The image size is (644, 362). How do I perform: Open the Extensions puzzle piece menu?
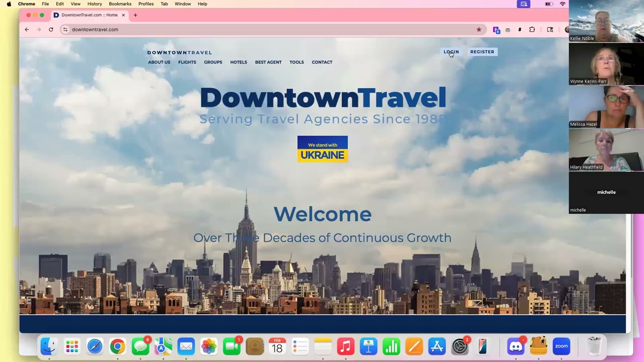532,30
